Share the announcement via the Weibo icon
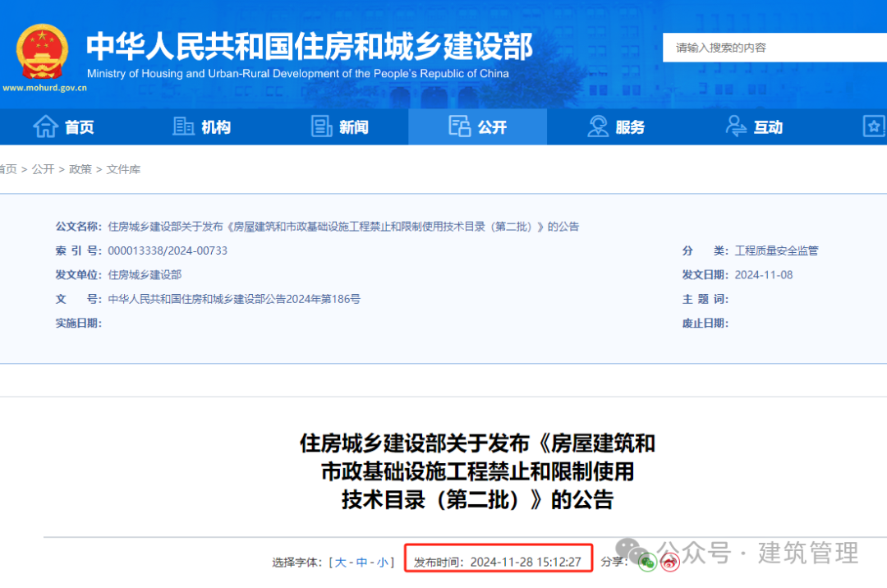Viewport: 887px width, 588px height. (669, 562)
